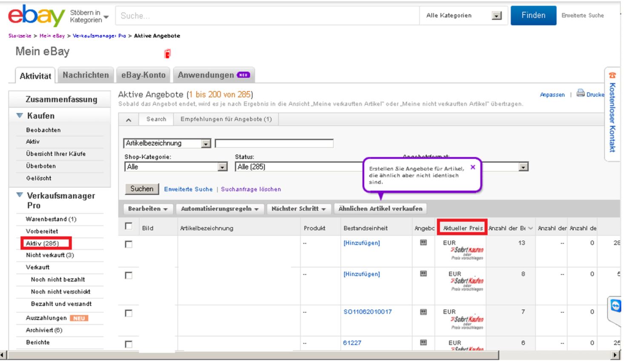Click the TeamViewer icon on the right edge
This screenshot has height=364, width=624.
(x=615, y=305)
